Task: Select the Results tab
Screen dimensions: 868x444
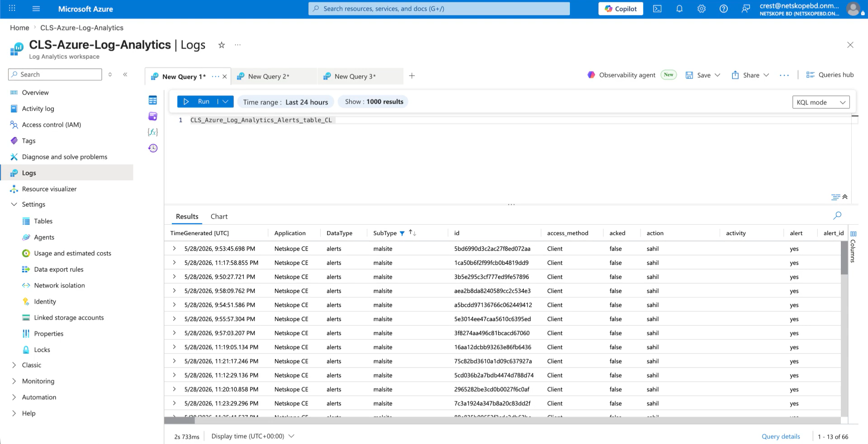Action: point(187,217)
